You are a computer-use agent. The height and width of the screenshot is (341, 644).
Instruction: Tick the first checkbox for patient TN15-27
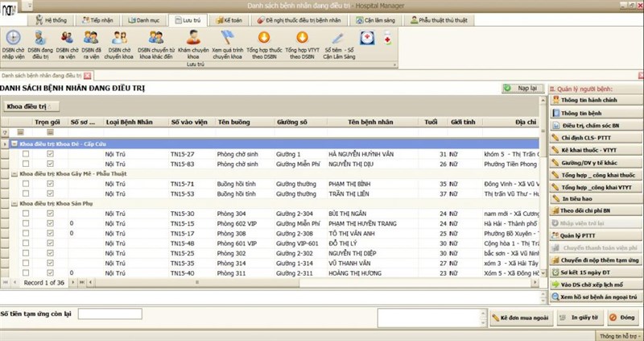tap(26, 153)
